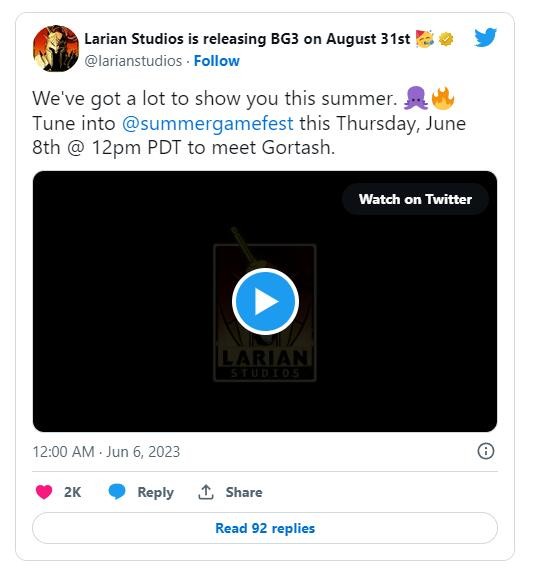Click the party face emoji in name
Image resolution: width=533 pixels, height=577 pixels.
425,39
